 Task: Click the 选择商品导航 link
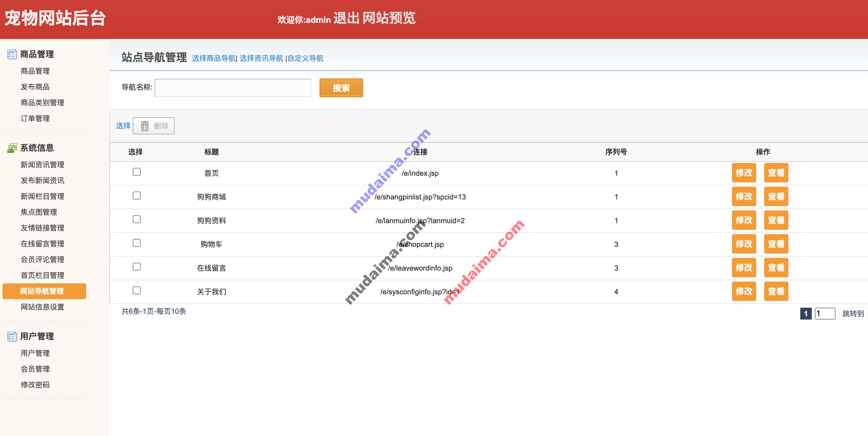(214, 58)
